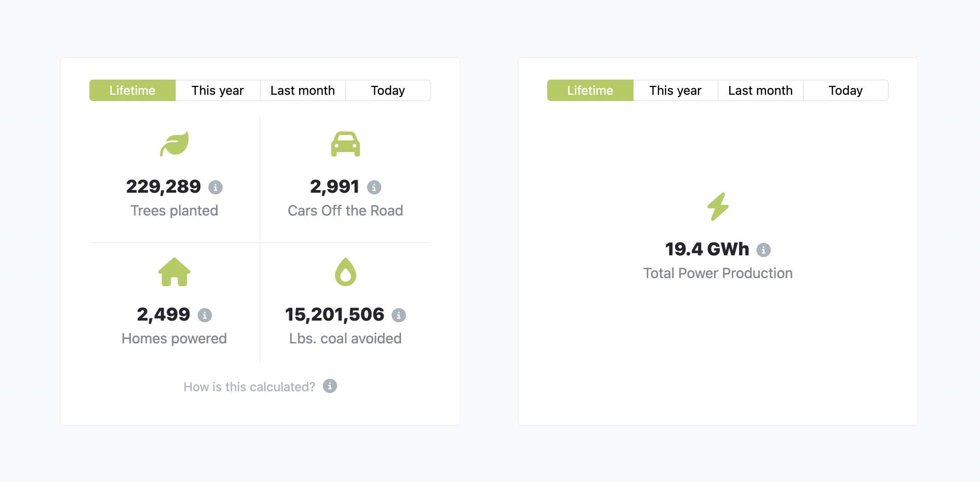Image resolution: width=980 pixels, height=482 pixels.
Task: Switch power production card to This year
Action: pos(676,90)
